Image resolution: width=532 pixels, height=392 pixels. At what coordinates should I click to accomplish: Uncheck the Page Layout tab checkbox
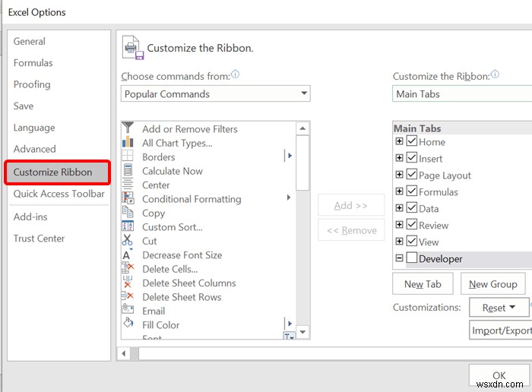click(x=412, y=174)
